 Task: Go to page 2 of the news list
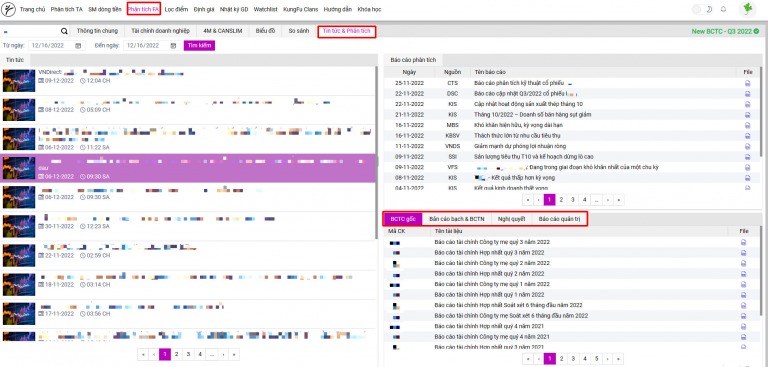pos(176,354)
